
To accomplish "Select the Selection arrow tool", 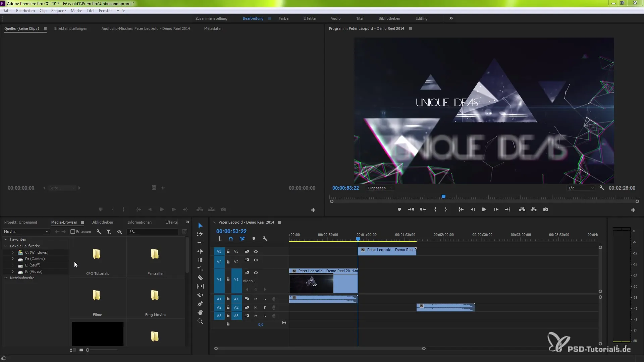I will [x=200, y=225].
